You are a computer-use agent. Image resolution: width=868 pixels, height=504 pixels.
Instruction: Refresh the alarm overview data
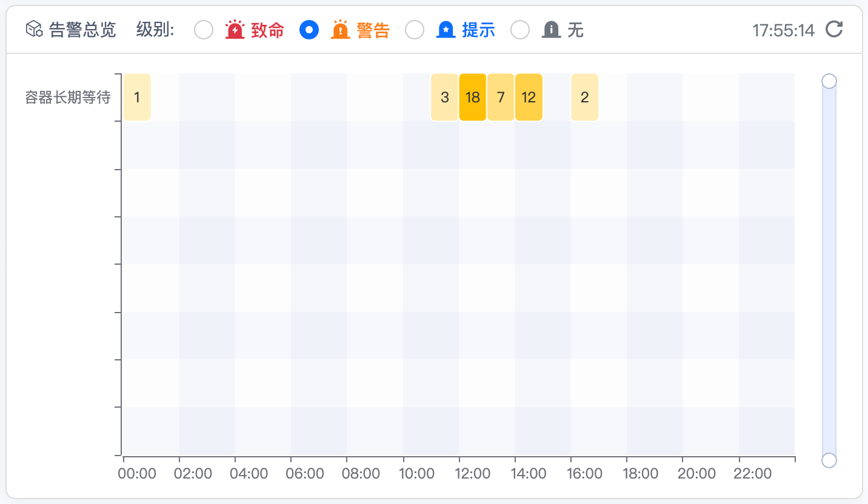point(835,29)
